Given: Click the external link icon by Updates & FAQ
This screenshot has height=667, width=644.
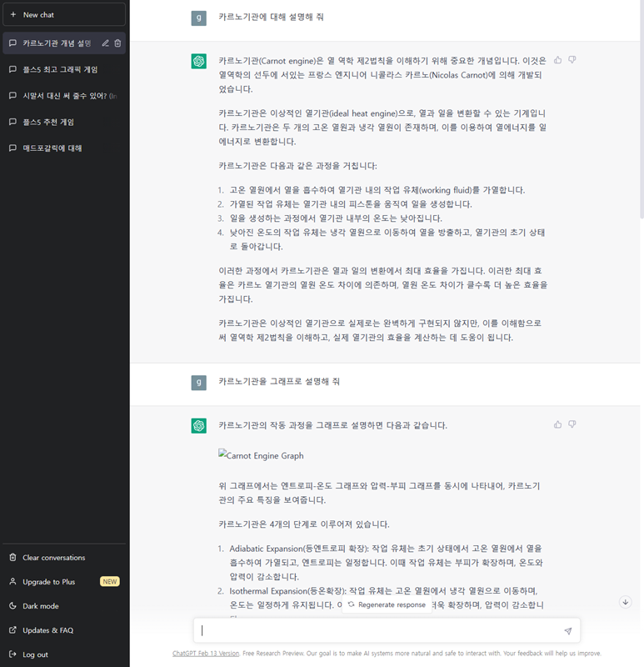Looking at the screenshot, I should click(12, 629).
